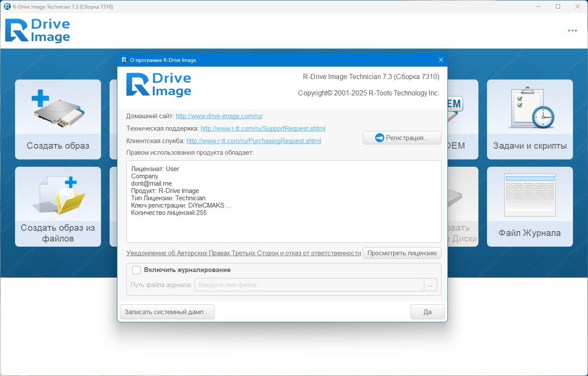This screenshot has width=588, height=376.
Task: Click the Write System Dump button
Action: (x=167, y=312)
